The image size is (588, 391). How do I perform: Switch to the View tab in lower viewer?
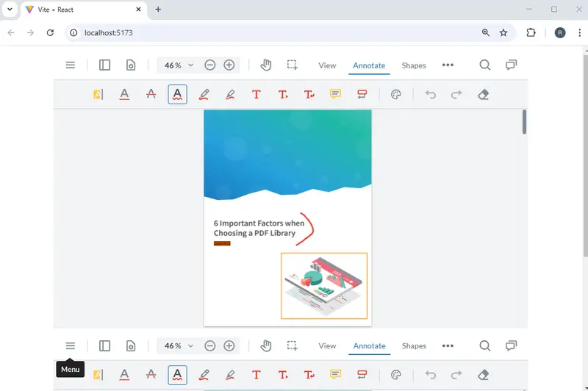[x=327, y=345]
